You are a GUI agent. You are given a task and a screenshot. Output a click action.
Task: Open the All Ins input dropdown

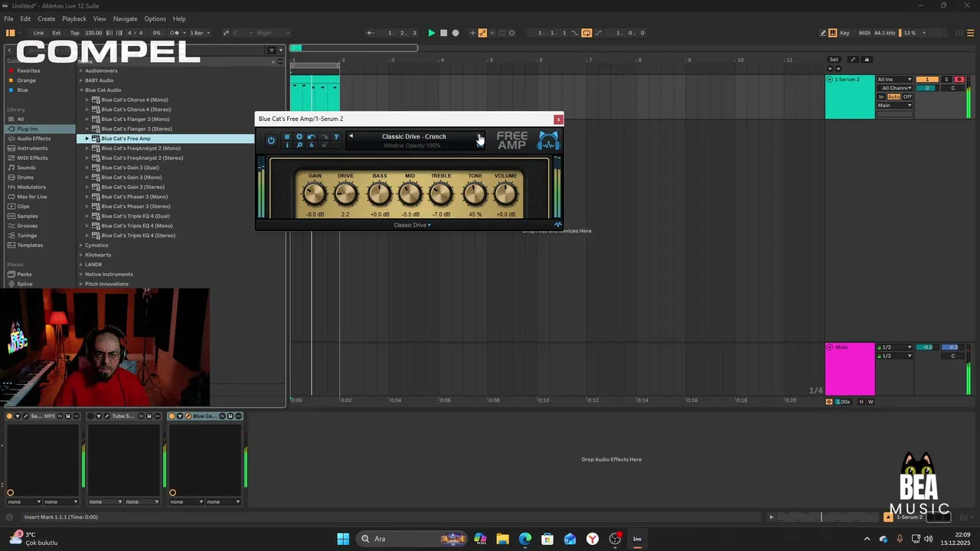[894, 80]
